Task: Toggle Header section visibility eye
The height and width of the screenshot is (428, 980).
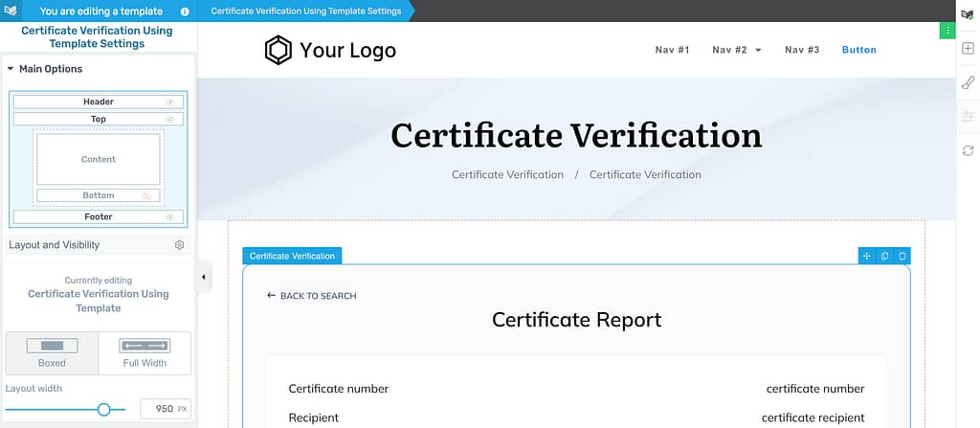Action: pos(170,101)
